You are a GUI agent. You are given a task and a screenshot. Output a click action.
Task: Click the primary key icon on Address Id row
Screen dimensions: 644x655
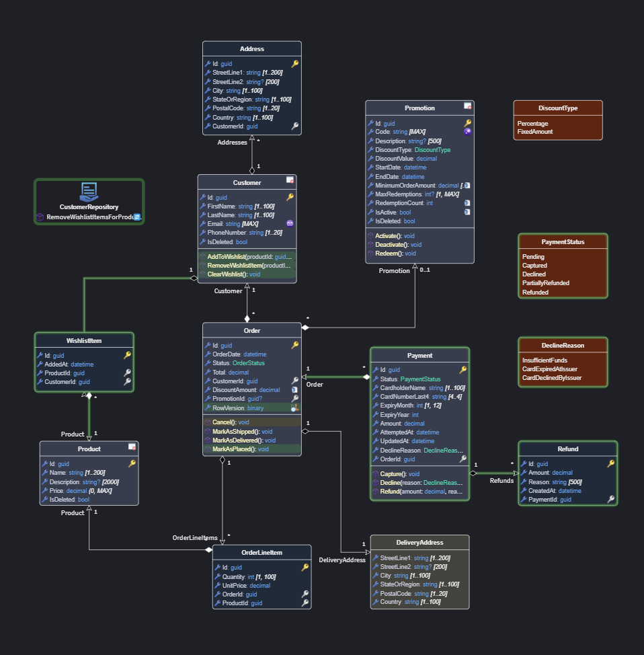coord(295,63)
